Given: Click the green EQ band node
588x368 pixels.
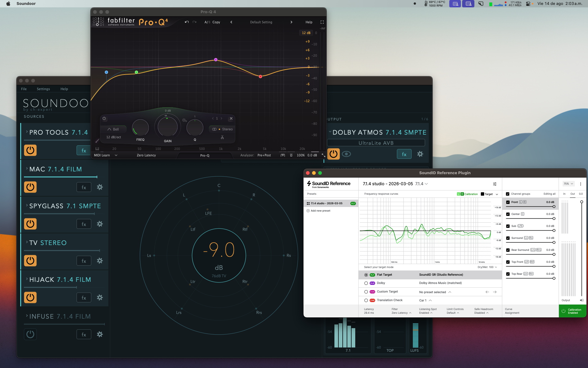Looking at the screenshot, I should pos(136,72).
